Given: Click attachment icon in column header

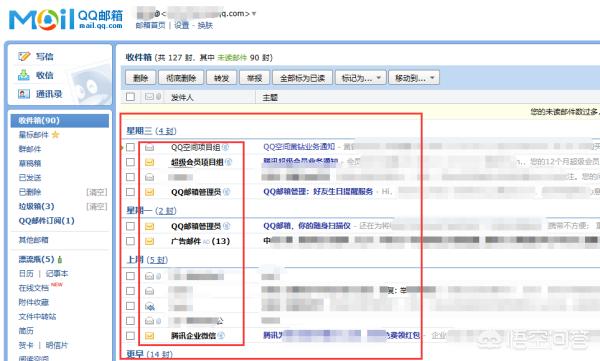Looking at the screenshot, I should tap(158, 97).
